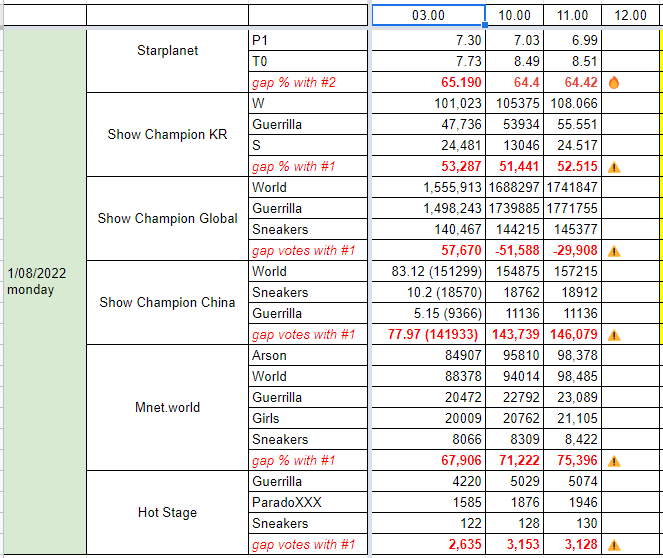663x558 pixels.
Task: Select cell with value 22792
Action: 514,397
